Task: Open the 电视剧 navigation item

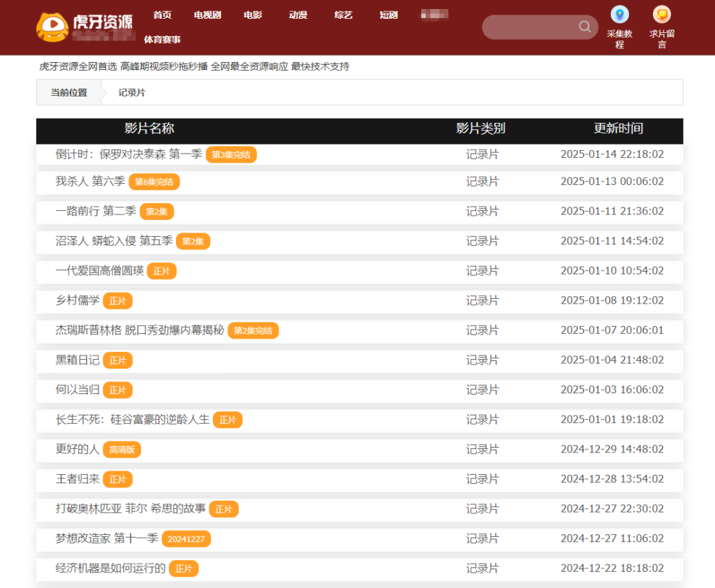Action: point(207,15)
